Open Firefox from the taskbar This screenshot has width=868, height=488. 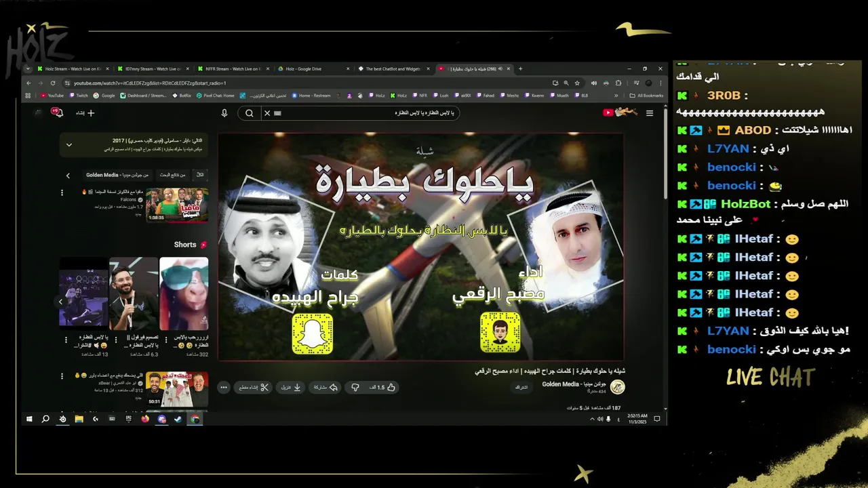145,420
